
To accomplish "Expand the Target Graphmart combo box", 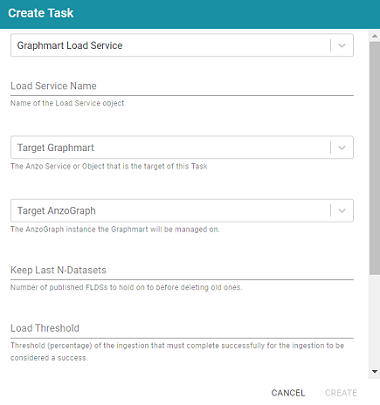I will click(x=182, y=147).
